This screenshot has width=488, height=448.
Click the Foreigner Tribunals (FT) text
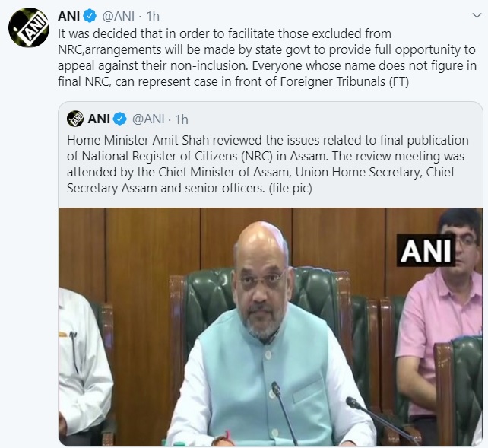pos(344,82)
